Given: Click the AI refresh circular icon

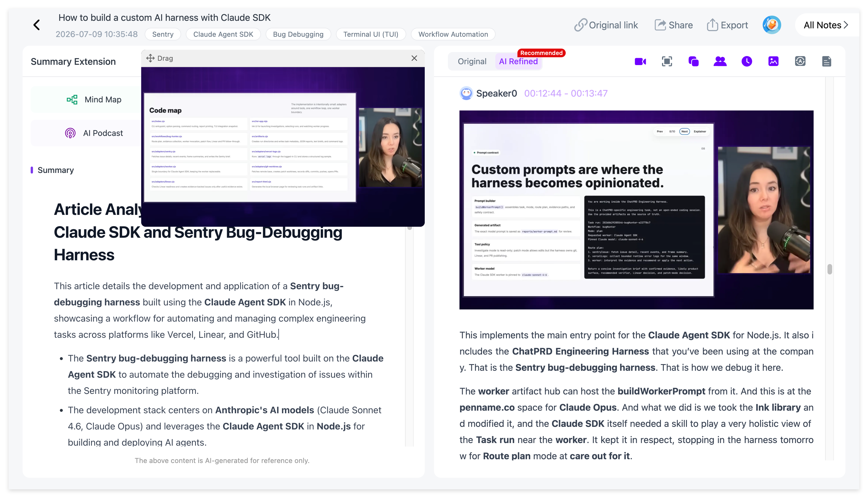Looking at the screenshot, I should click(800, 61).
